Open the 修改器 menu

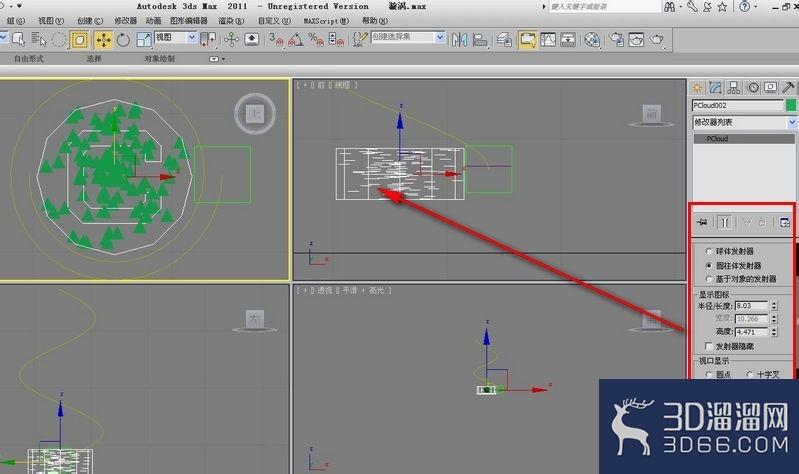coord(125,21)
